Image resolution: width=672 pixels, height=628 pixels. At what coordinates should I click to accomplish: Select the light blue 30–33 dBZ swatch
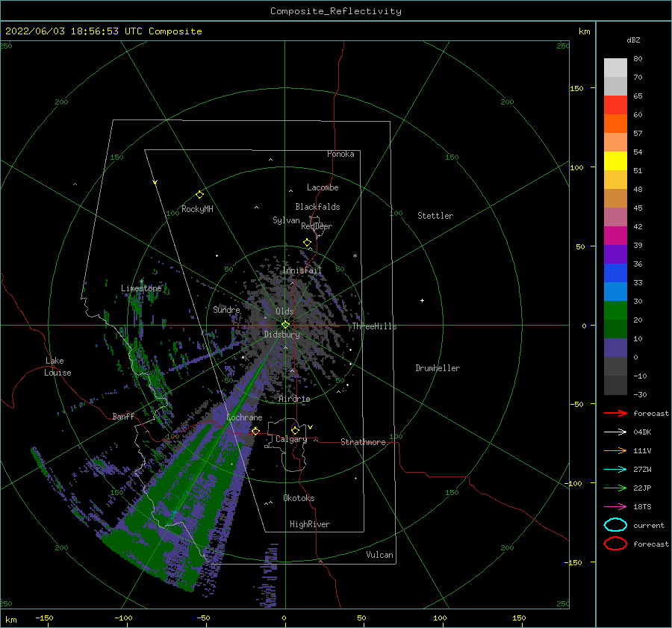(615, 291)
